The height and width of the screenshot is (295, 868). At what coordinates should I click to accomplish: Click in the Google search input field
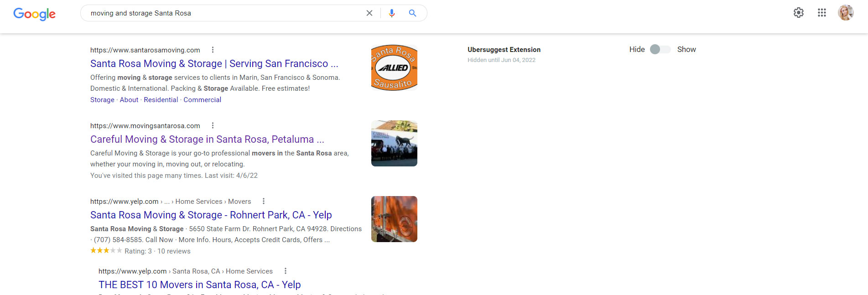[x=223, y=13]
